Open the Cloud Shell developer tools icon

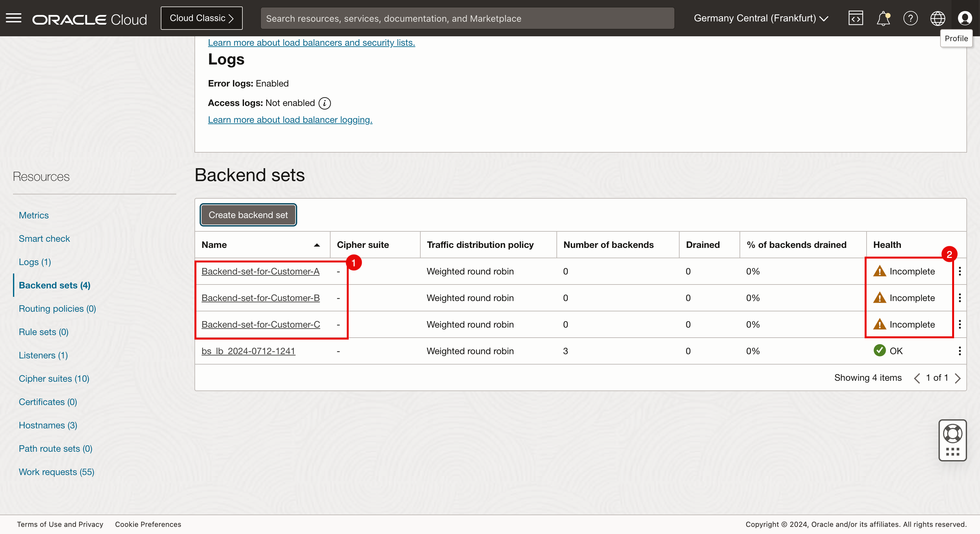click(855, 18)
